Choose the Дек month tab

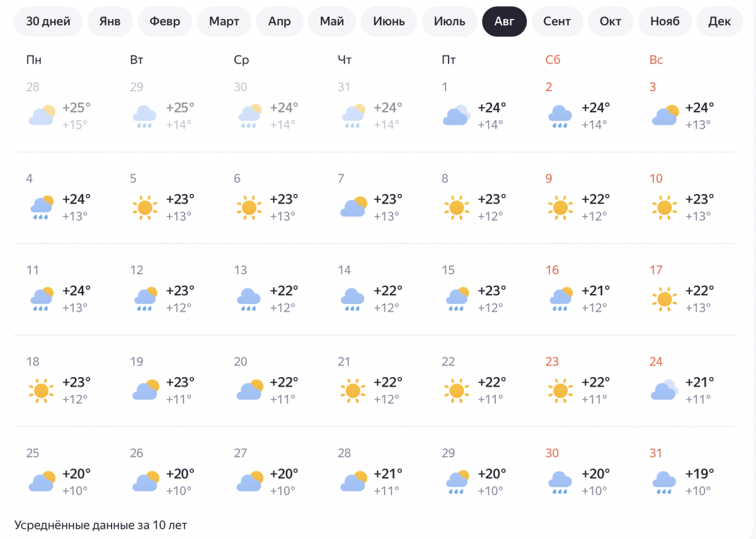click(719, 21)
